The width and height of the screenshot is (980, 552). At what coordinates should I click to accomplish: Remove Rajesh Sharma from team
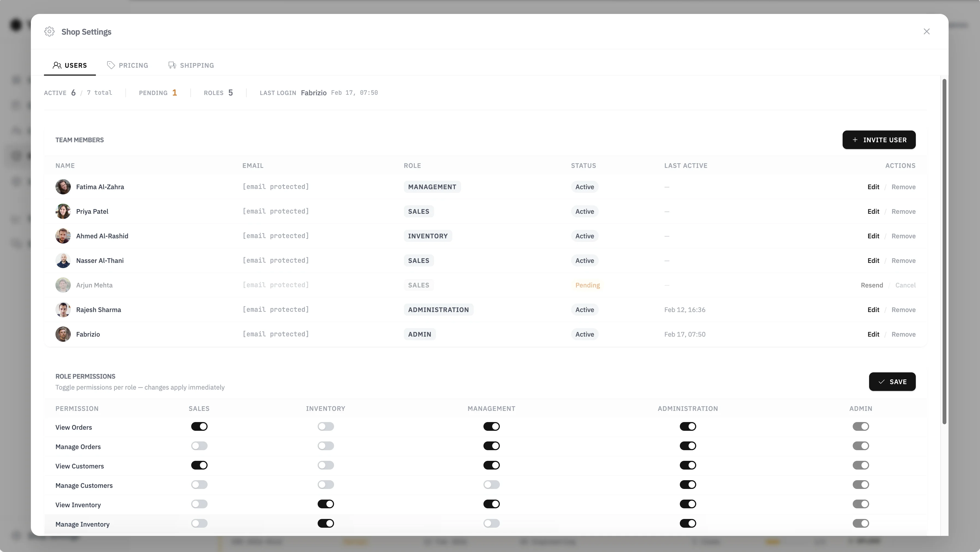click(x=903, y=310)
